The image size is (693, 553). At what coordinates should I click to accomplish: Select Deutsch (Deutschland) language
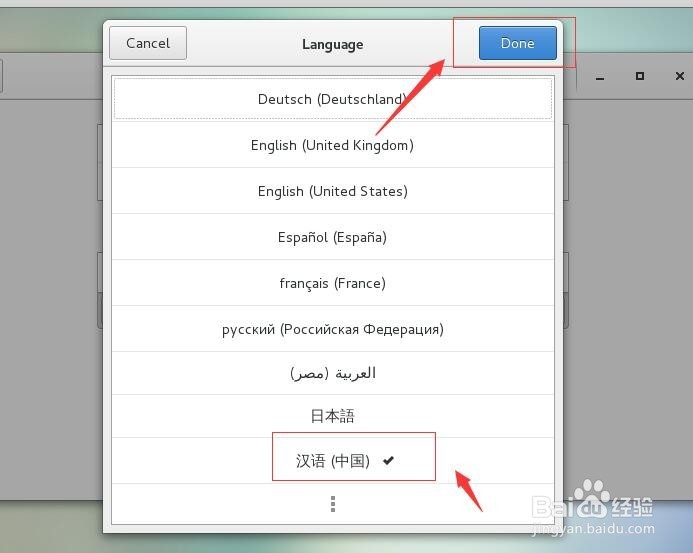333,99
